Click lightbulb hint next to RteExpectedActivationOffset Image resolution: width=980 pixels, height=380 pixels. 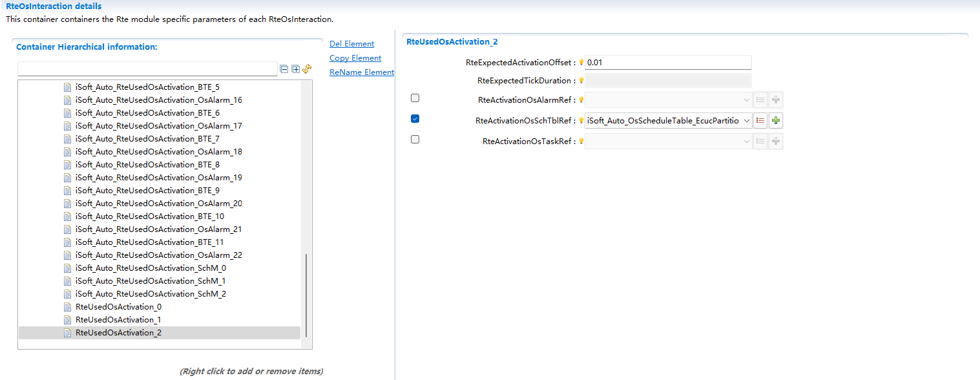(x=581, y=63)
